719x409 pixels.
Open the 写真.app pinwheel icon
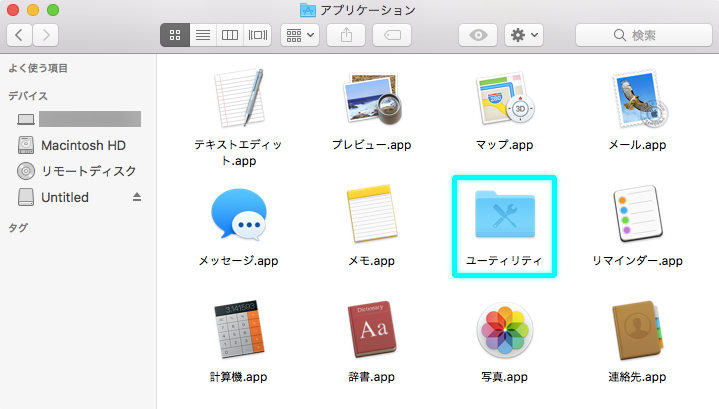tap(505, 330)
